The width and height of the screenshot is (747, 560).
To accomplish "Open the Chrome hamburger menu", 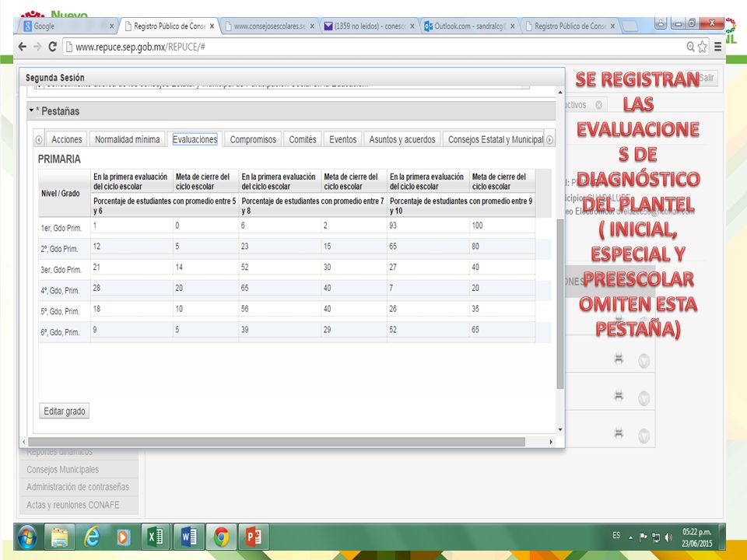I will [717, 47].
